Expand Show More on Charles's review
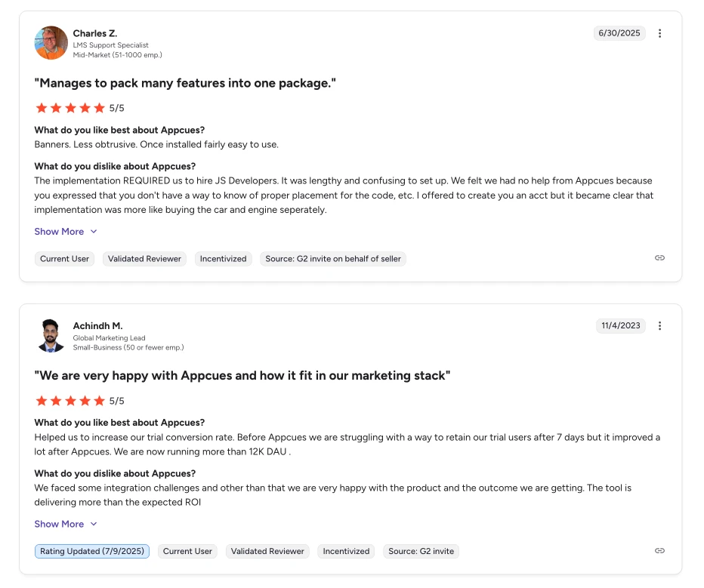 [x=58, y=231]
